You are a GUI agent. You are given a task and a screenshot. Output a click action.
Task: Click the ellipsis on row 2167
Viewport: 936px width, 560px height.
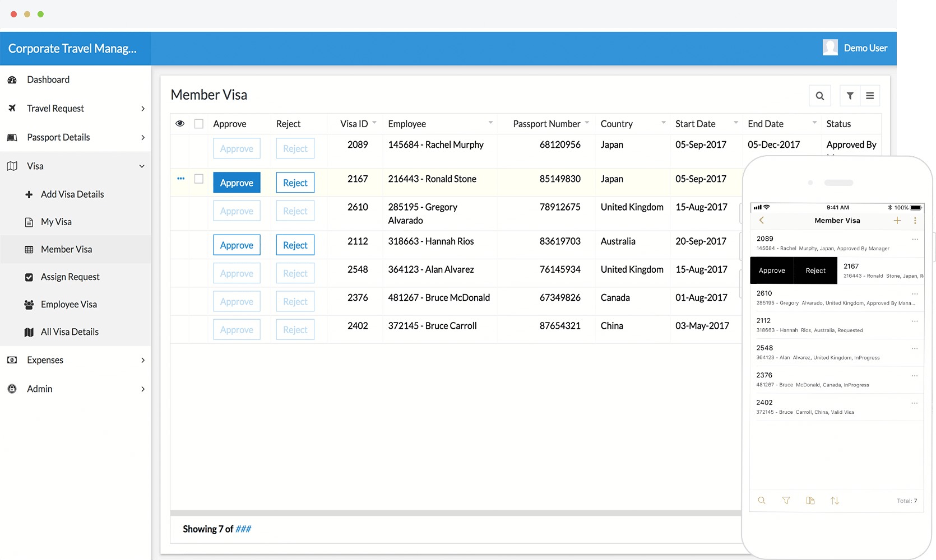(x=180, y=179)
